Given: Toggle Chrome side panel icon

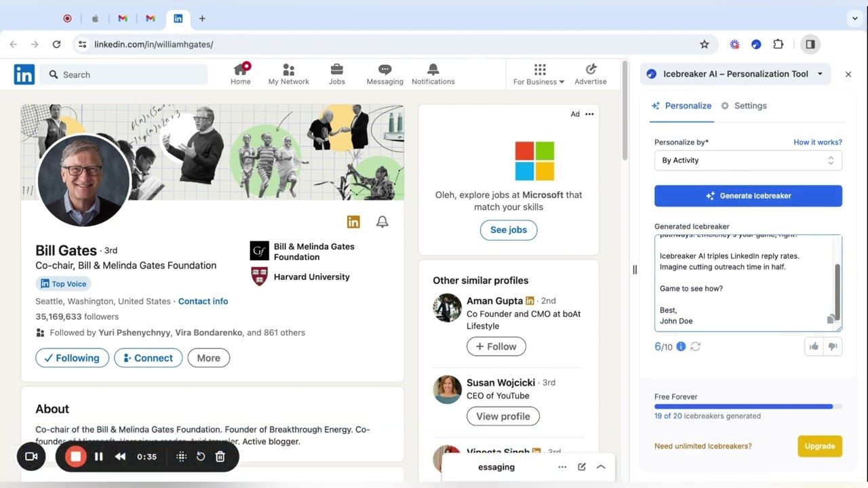Looking at the screenshot, I should coord(810,44).
